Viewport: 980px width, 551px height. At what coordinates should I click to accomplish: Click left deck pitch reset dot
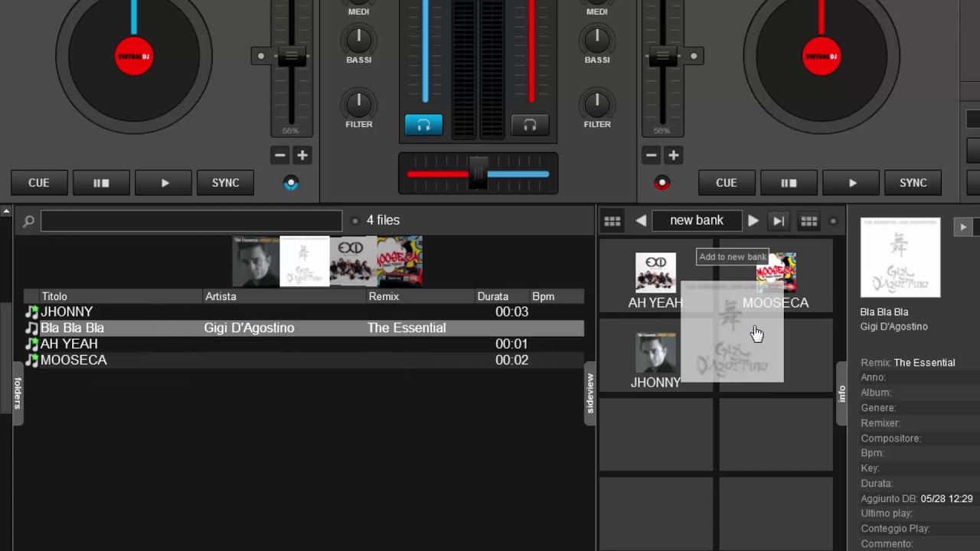point(261,56)
